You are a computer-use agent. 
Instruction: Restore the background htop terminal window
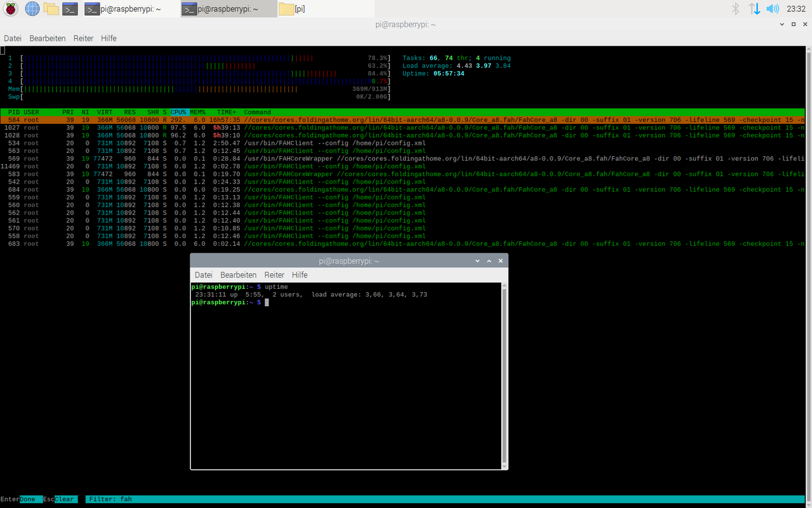(795, 24)
